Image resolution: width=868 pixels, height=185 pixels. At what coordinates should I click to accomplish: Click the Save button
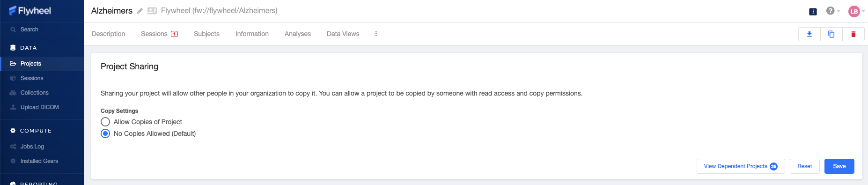[x=839, y=166]
